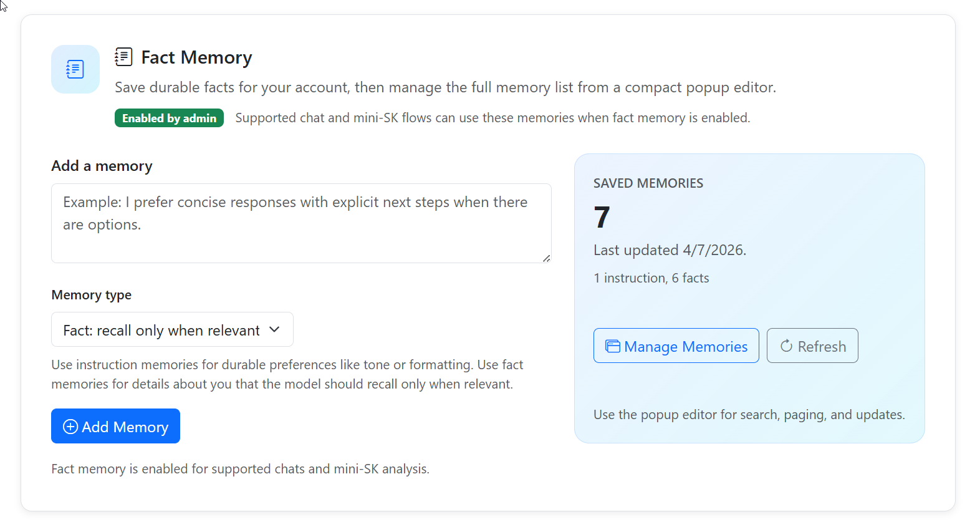Screen dimensions: 980x527
Task: Click the green enabled indicator for fact memory
Action: click(x=169, y=117)
